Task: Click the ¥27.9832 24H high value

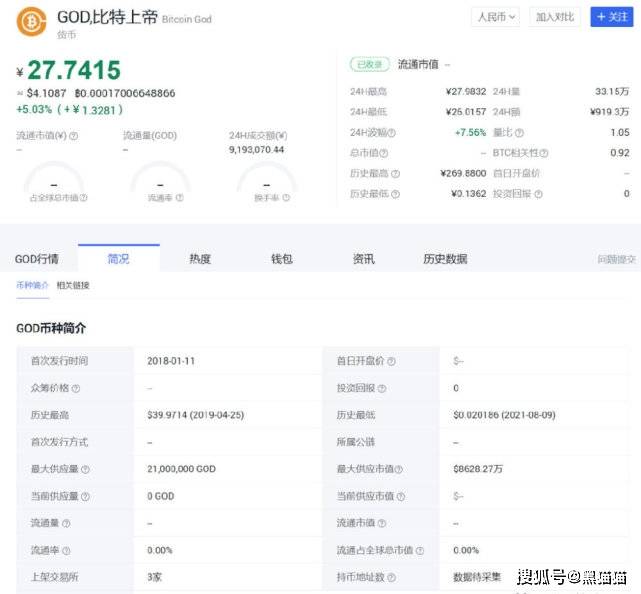Action: click(x=466, y=92)
